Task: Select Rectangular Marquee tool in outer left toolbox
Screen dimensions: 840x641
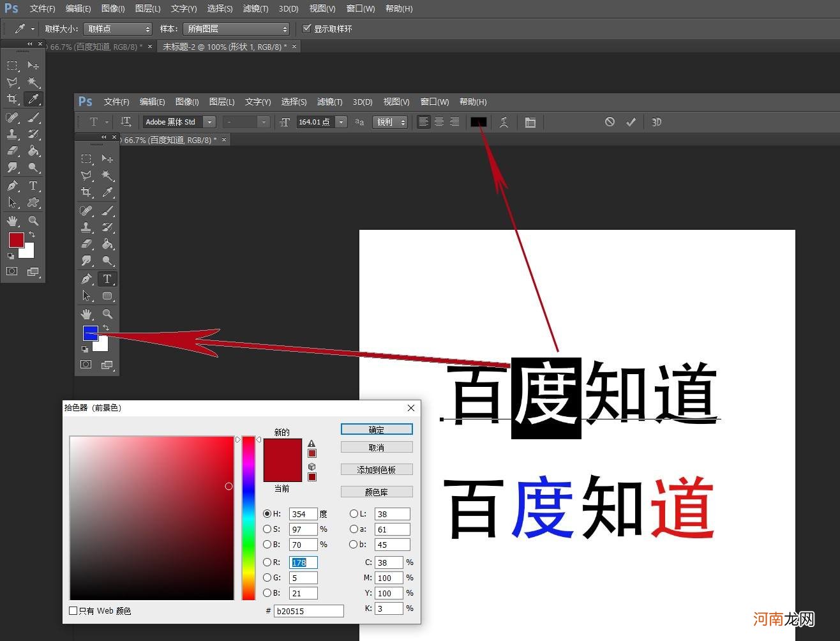Action: point(12,65)
